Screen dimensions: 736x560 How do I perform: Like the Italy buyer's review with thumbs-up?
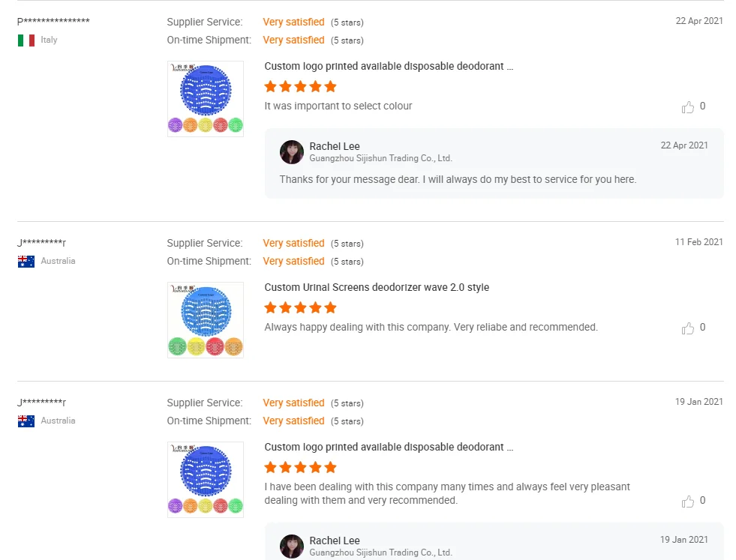(688, 107)
